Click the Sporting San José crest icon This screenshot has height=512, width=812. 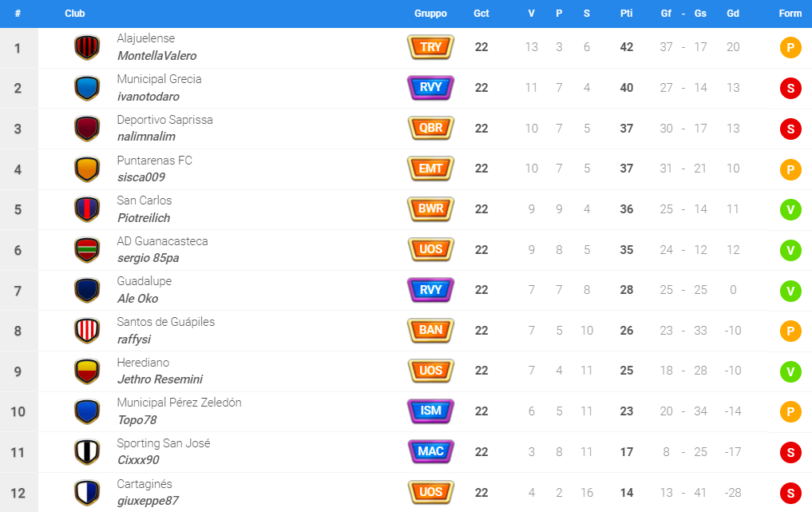87,452
